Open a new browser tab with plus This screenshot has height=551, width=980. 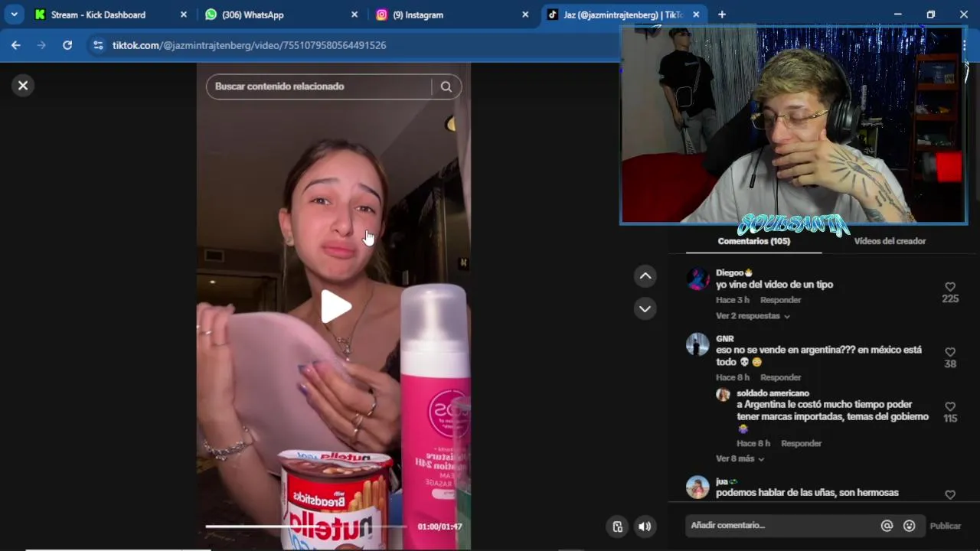click(x=721, y=15)
